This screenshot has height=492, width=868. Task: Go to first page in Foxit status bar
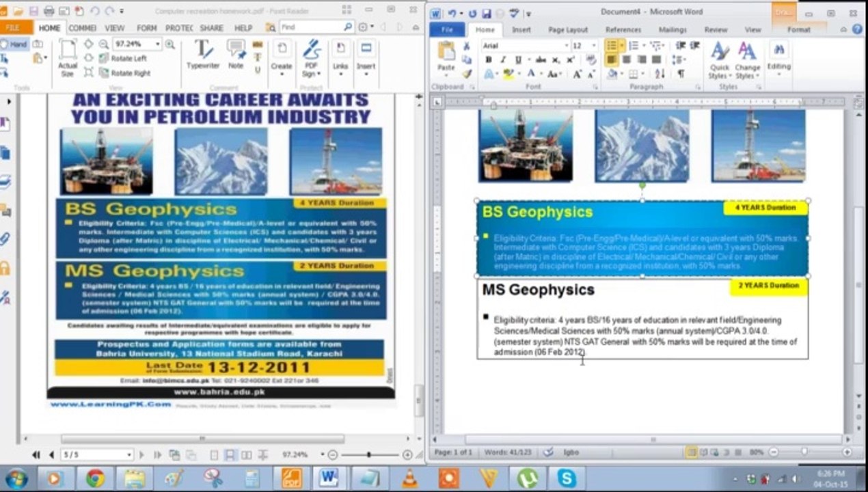[36, 455]
